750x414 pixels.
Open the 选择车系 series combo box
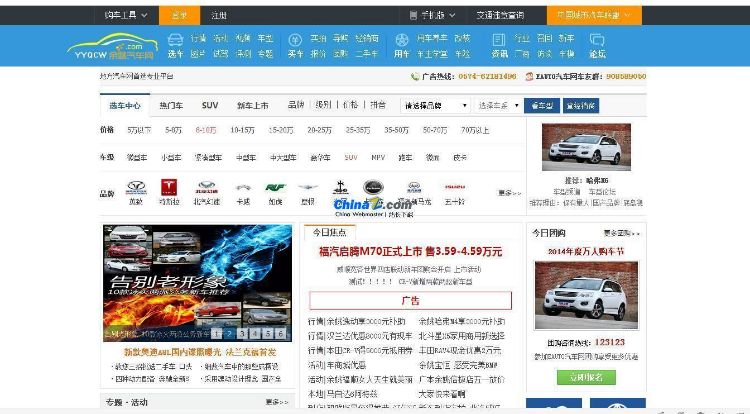pyautogui.click(x=498, y=106)
